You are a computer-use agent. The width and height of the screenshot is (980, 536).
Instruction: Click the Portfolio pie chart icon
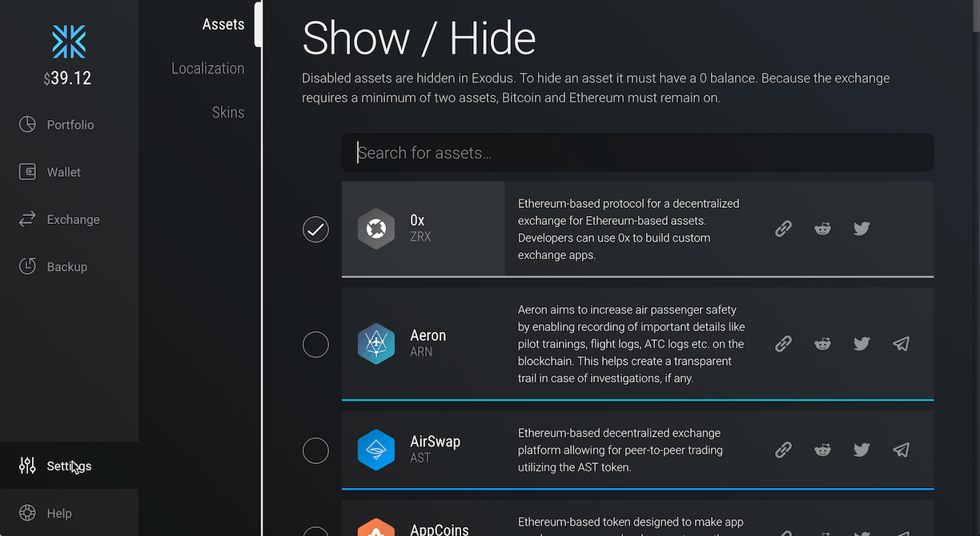[x=27, y=125]
